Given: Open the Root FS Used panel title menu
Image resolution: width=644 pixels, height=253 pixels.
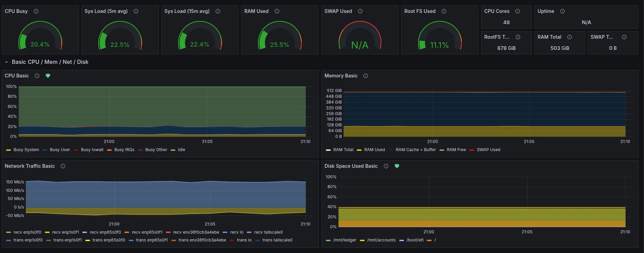Looking at the screenshot, I should point(420,11).
